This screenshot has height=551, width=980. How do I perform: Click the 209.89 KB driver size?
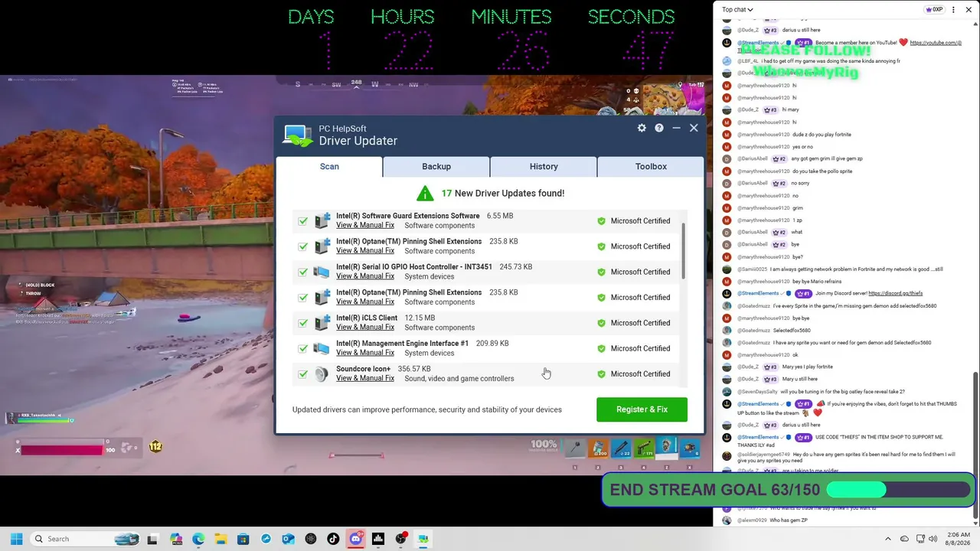tap(492, 344)
